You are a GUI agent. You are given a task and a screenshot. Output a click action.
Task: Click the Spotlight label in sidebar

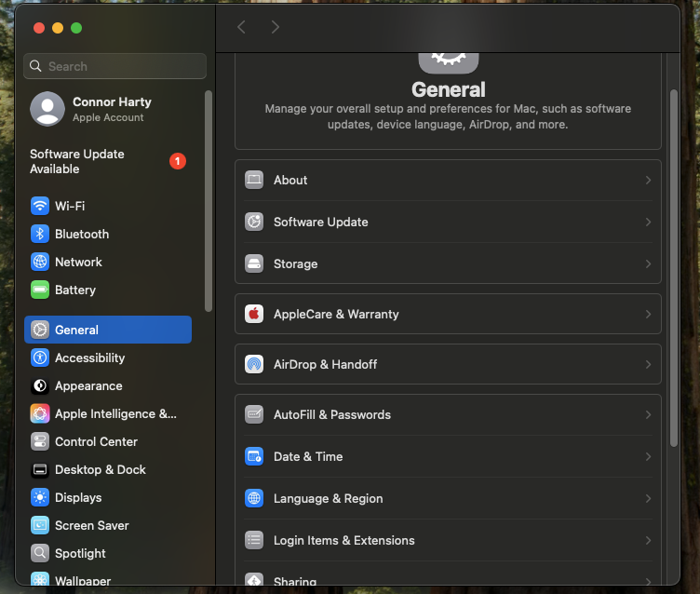tap(80, 553)
